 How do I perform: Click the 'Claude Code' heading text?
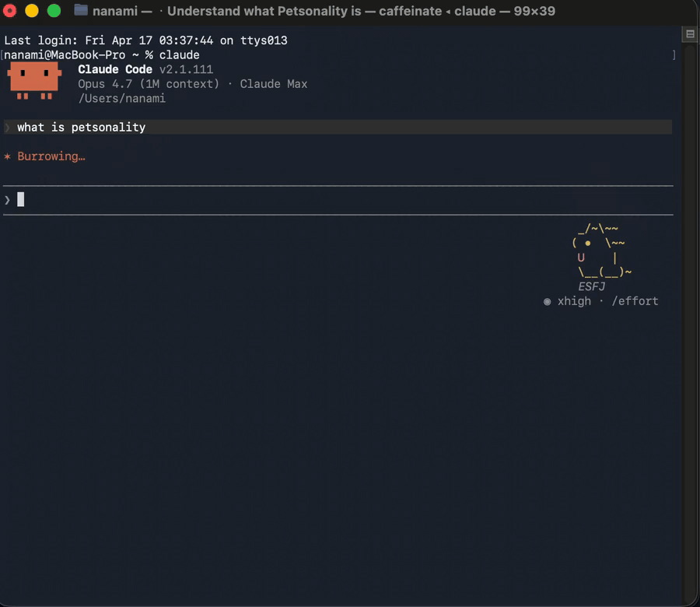click(x=115, y=69)
